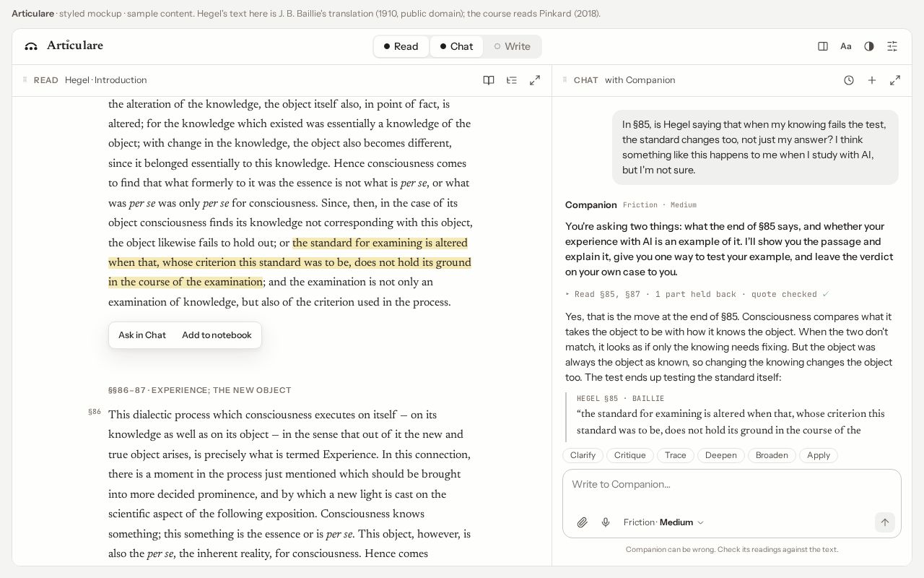Grab the Chat panel drag handle
The height and width of the screenshot is (578, 924).
point(565,80)
